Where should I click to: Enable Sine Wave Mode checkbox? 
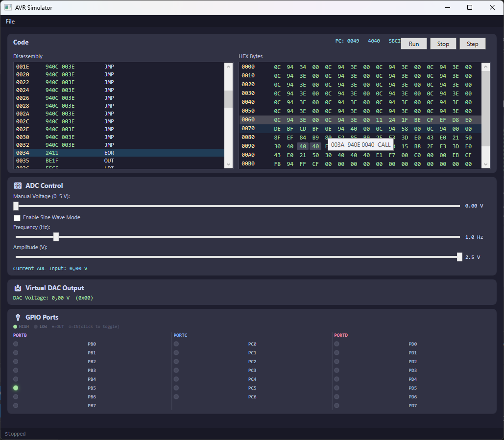click(17, 218)
